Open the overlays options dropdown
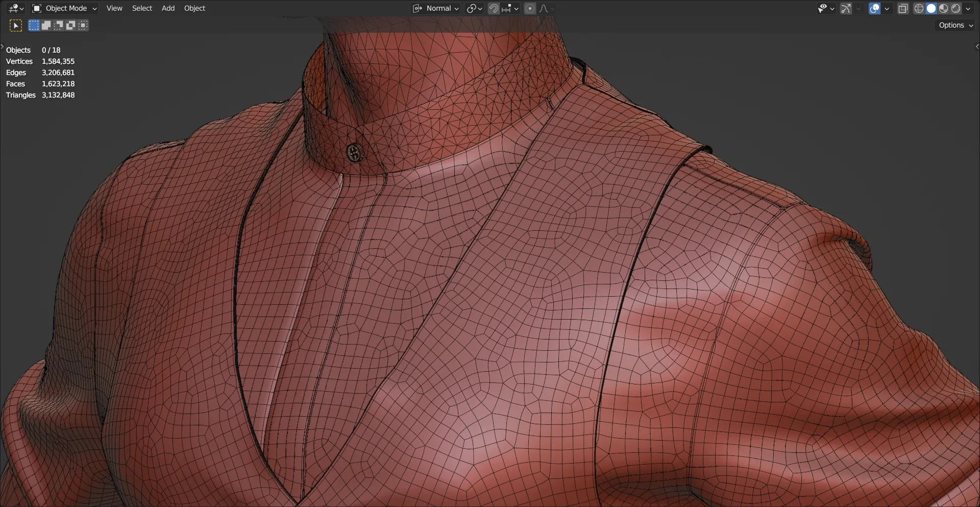The image size is (980, 507). [x=887, y=8]
